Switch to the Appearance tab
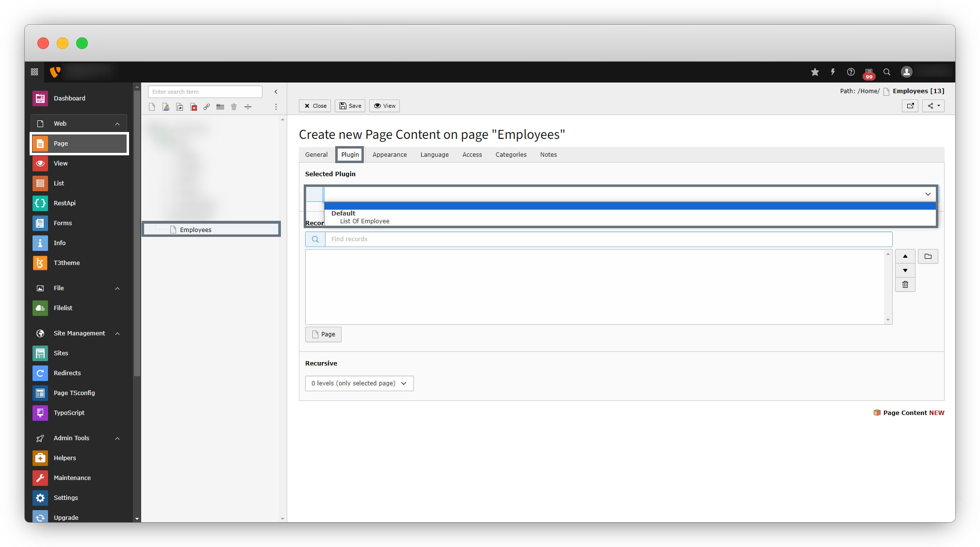Screen dimensions: 980x547 point(390,155)
